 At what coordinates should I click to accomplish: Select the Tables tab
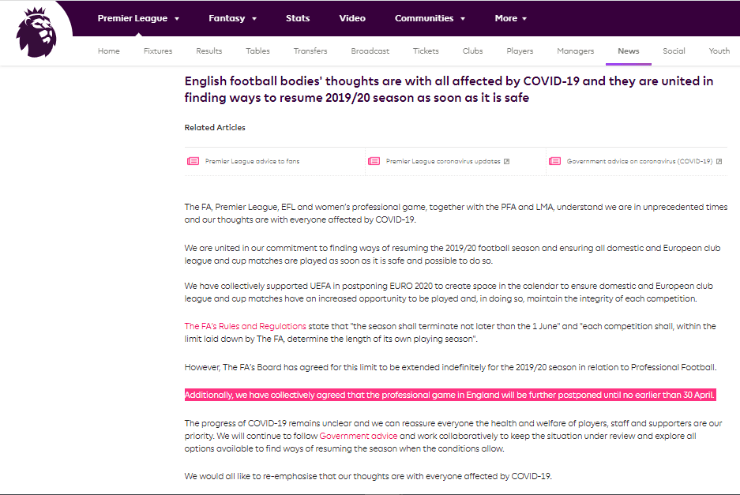(258, 51)
